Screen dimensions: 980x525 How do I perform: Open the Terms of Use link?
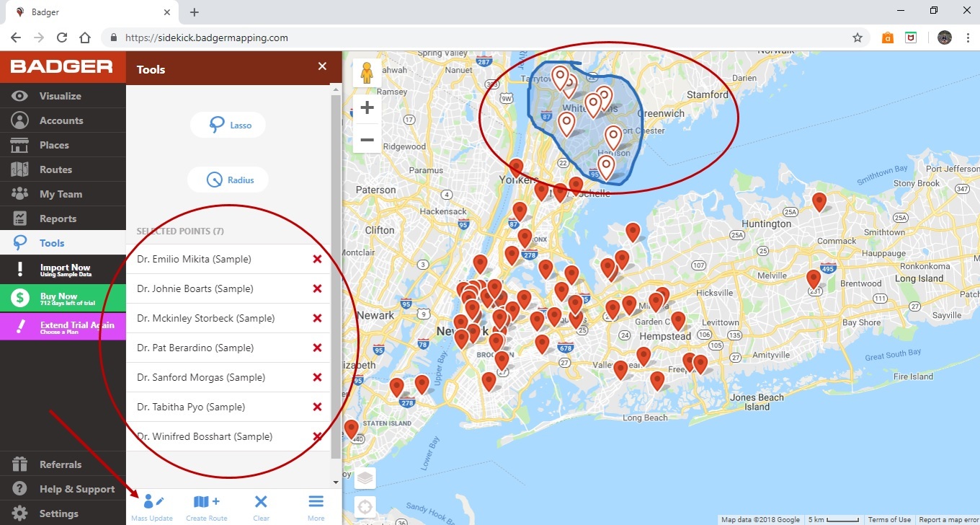[x=889, y=519]
